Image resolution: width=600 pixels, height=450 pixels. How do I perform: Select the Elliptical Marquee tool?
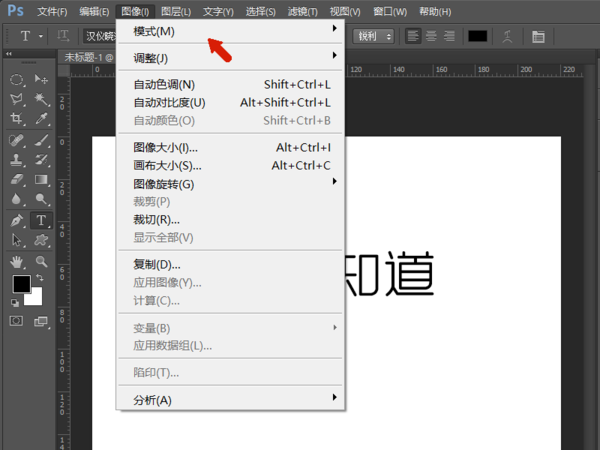tap(16, 80)
